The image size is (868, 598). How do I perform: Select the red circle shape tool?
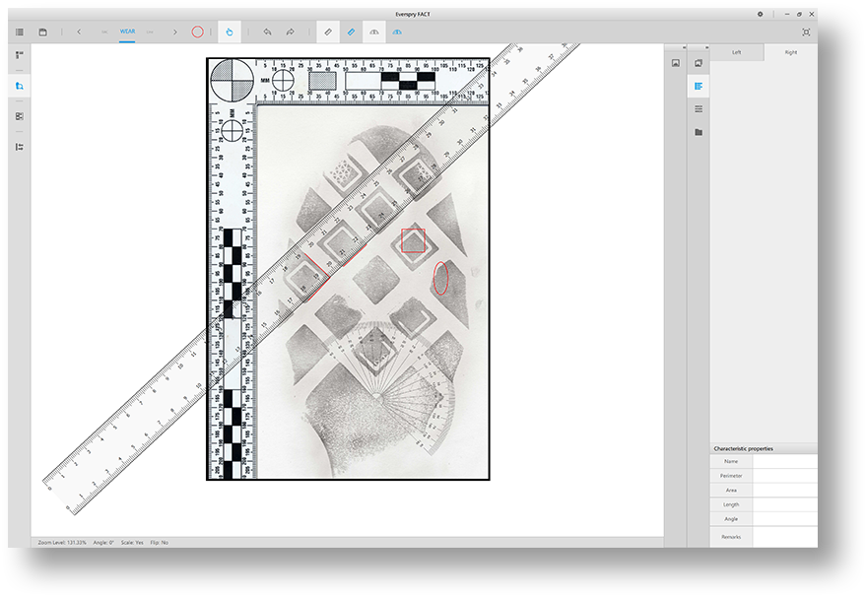(198, 33)
